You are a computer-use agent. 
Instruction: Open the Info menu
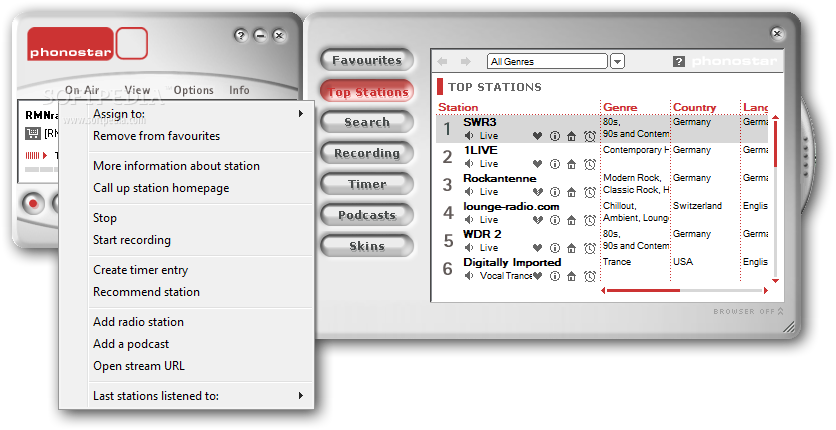click(x=239, y=90)
